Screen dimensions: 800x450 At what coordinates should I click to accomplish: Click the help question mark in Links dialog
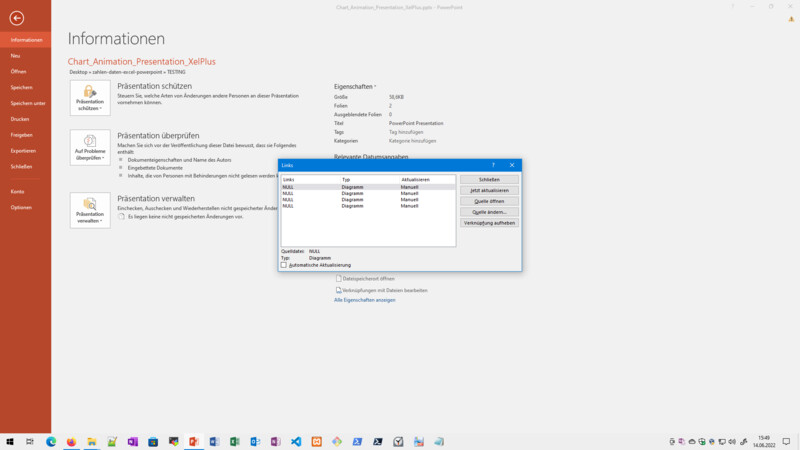493,165
